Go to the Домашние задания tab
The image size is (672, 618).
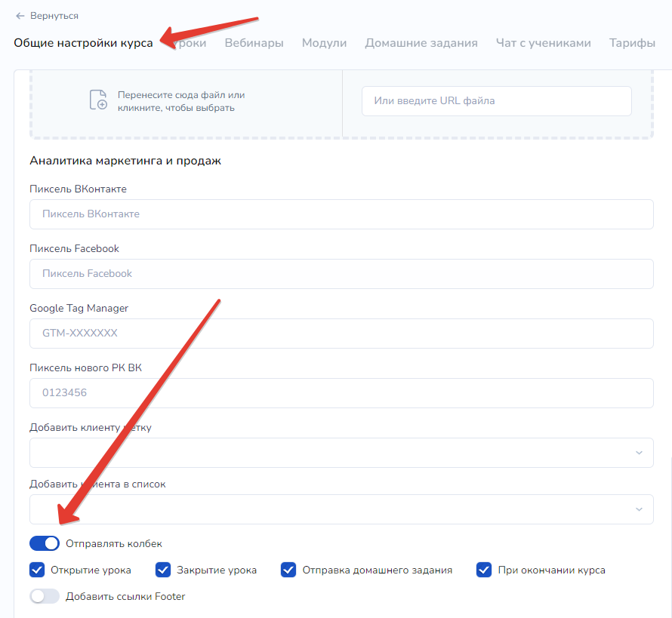[421, 43]
